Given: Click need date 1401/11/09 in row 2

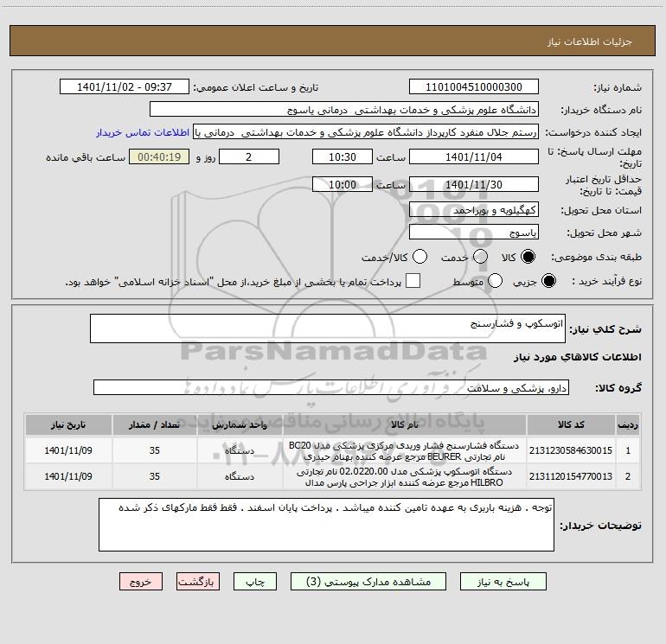Looking at the screenshot, I should (x=68, y=476).
